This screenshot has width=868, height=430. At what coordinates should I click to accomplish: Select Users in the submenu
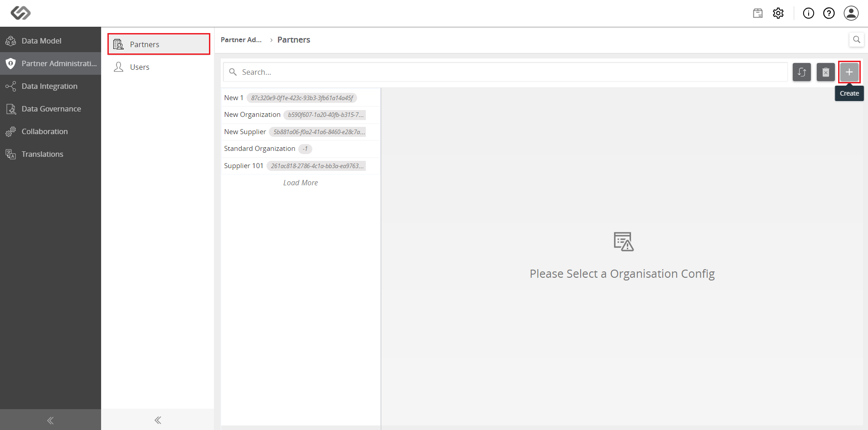pos(159,67)
